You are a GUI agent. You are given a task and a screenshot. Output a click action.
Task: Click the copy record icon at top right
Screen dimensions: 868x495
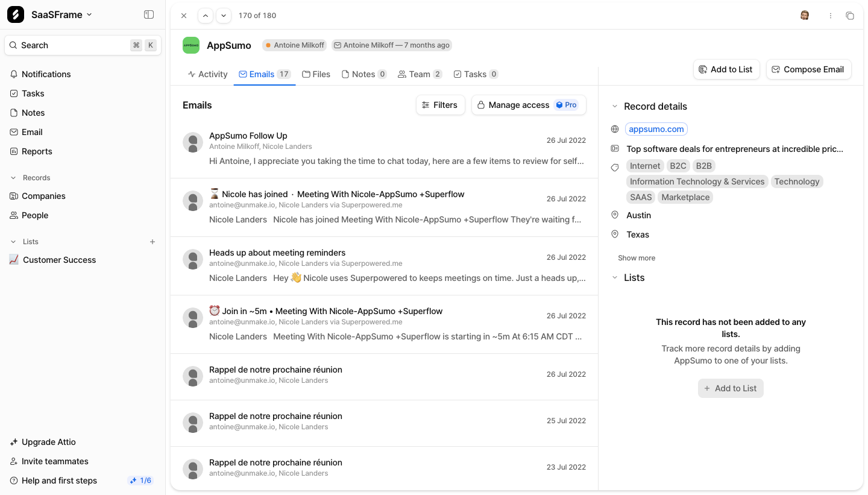pos(850,16)
